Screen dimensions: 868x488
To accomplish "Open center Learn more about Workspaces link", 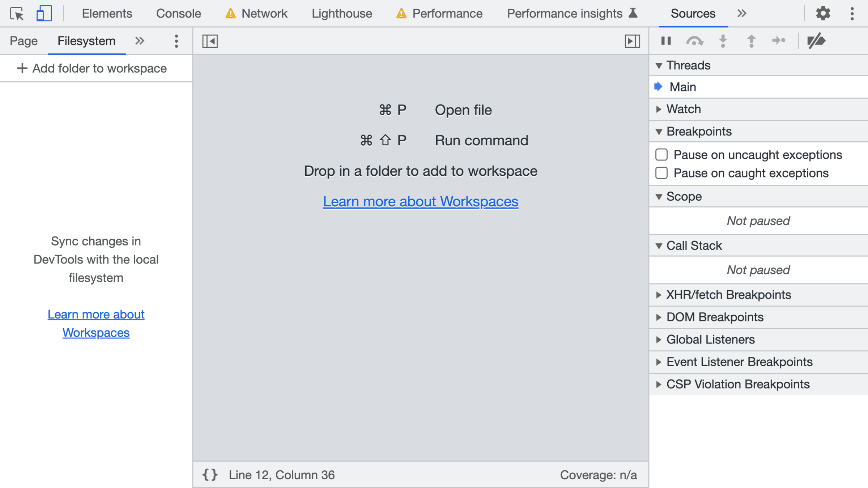I will (x=420, y=202).
